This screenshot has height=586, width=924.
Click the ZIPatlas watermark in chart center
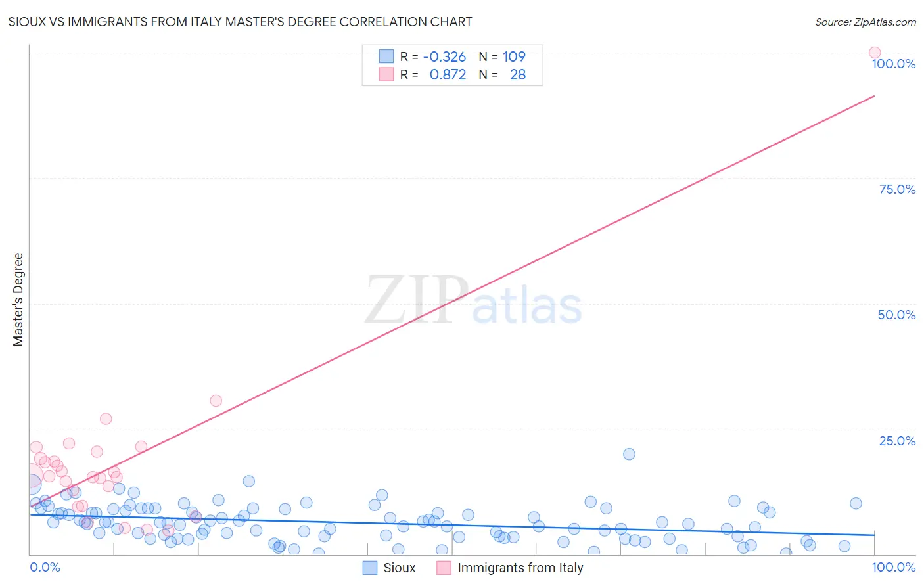[473, 302]
